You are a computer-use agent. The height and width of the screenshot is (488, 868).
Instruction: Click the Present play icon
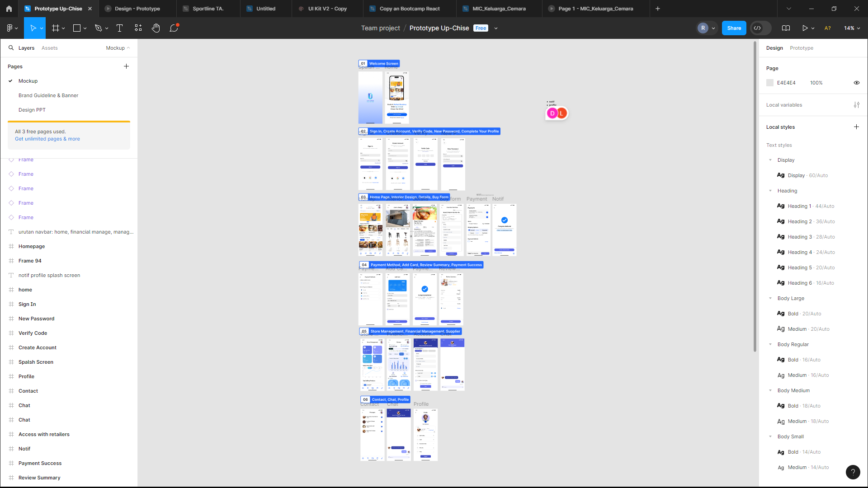(x=805, y=28)
